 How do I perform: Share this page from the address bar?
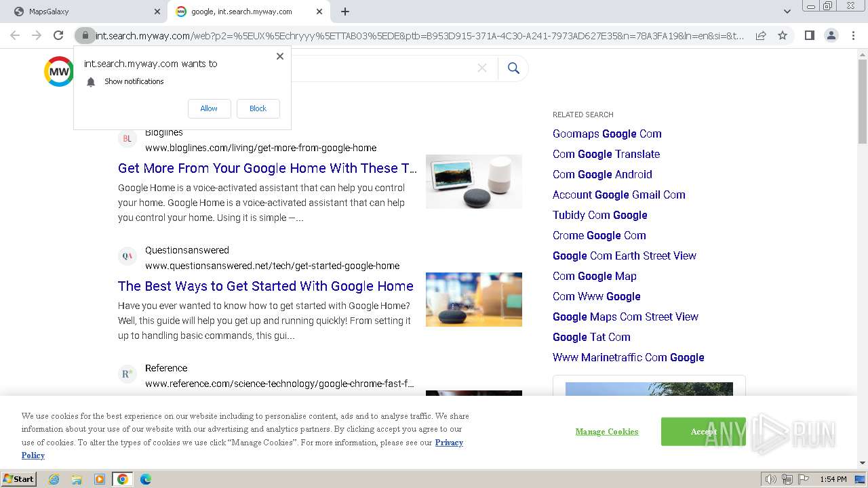pos(761,35)
